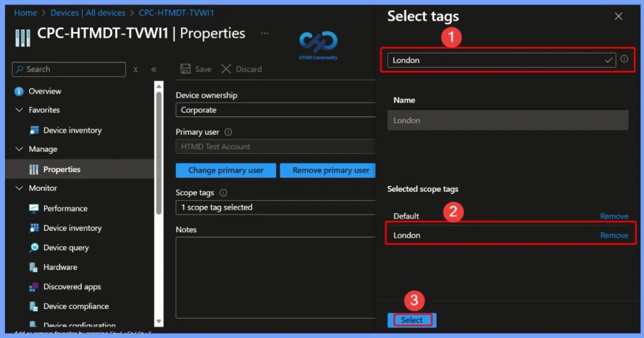
Task: Click the Device compliance icon
Action: [x=34, y=307]
